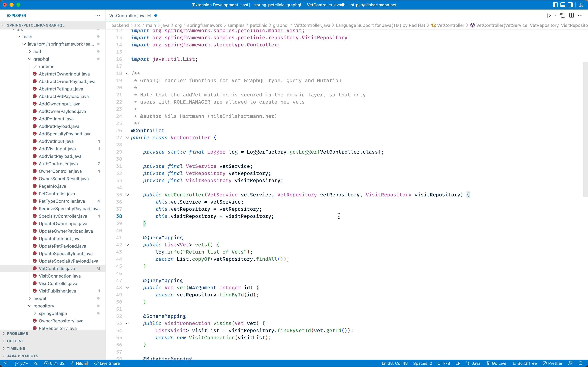Collapse the VetController class at line 27
The image size is (588, 367).
point(127,138)
